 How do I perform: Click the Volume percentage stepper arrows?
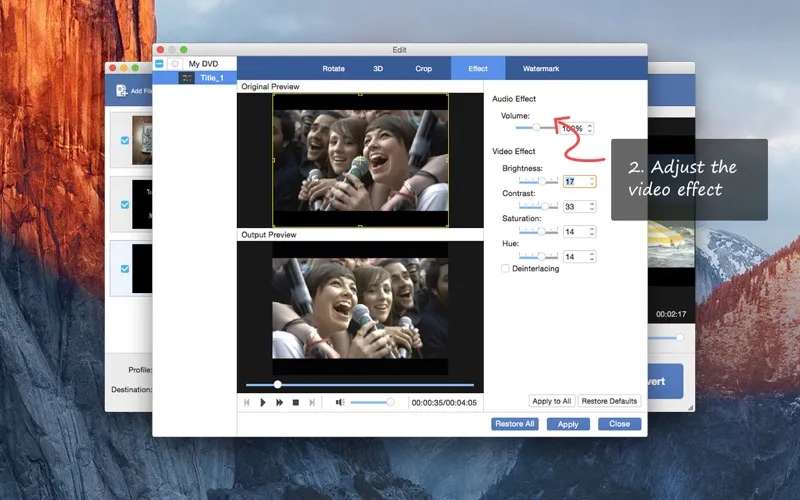pos(590,128)
